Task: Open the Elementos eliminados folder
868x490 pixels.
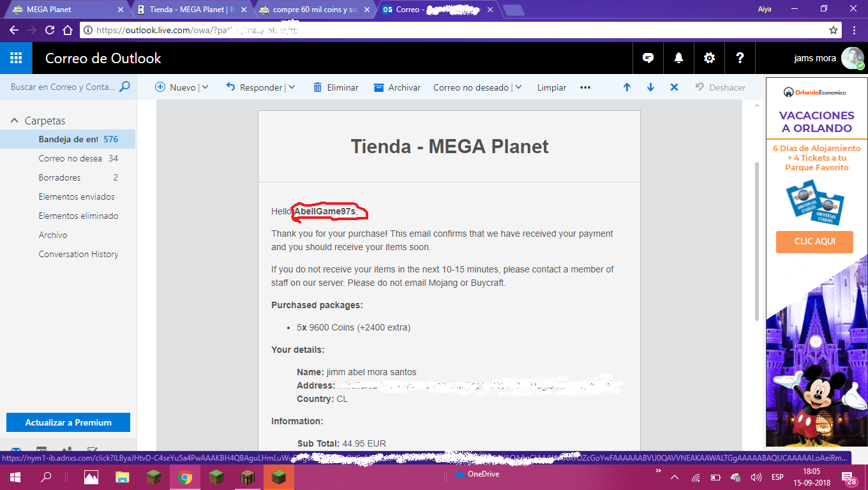Action: point(68,216)
